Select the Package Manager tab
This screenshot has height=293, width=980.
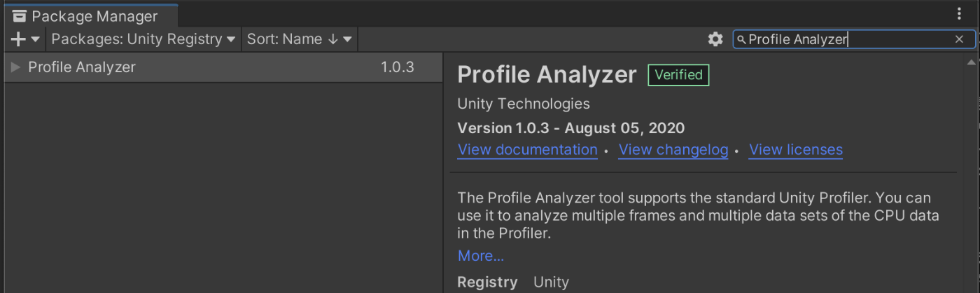(x=91, y=15)
